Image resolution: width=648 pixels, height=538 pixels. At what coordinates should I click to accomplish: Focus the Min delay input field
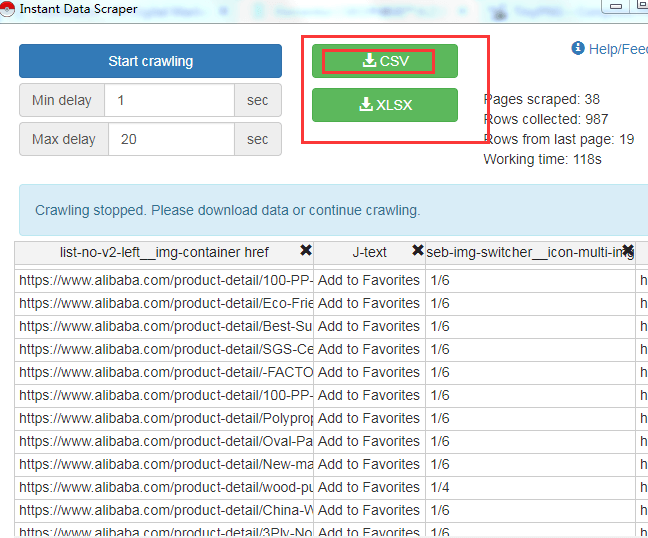click(x=169, y=100)
